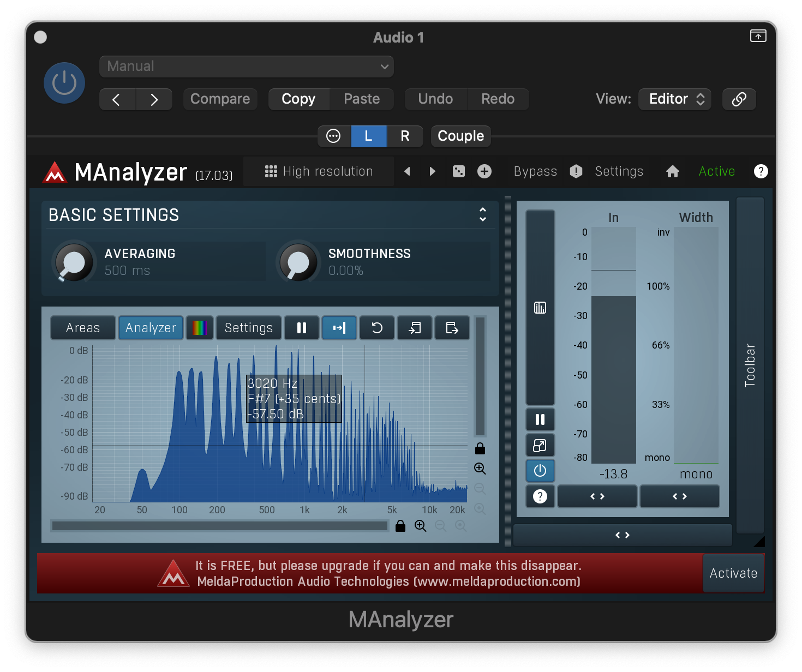802x672 pixels.
Task: Pause the spectrum analyzer display
Action: (x=302, y=328)
